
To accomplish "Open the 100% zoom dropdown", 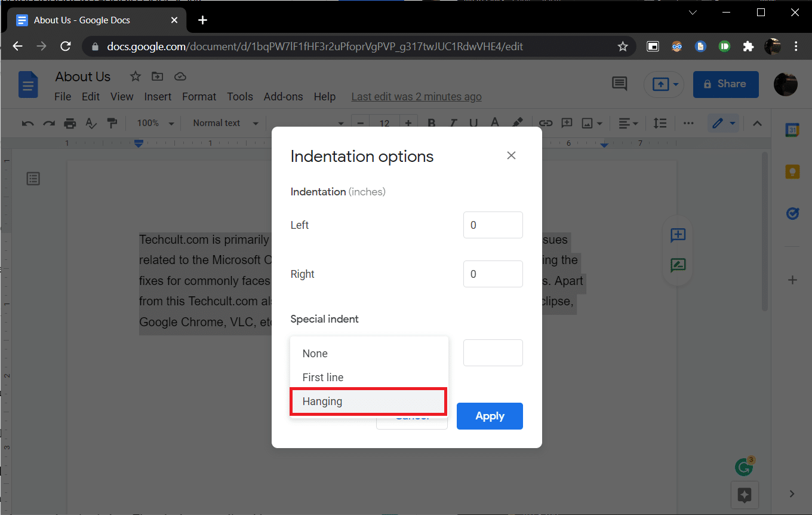I will tap(155, 123).
